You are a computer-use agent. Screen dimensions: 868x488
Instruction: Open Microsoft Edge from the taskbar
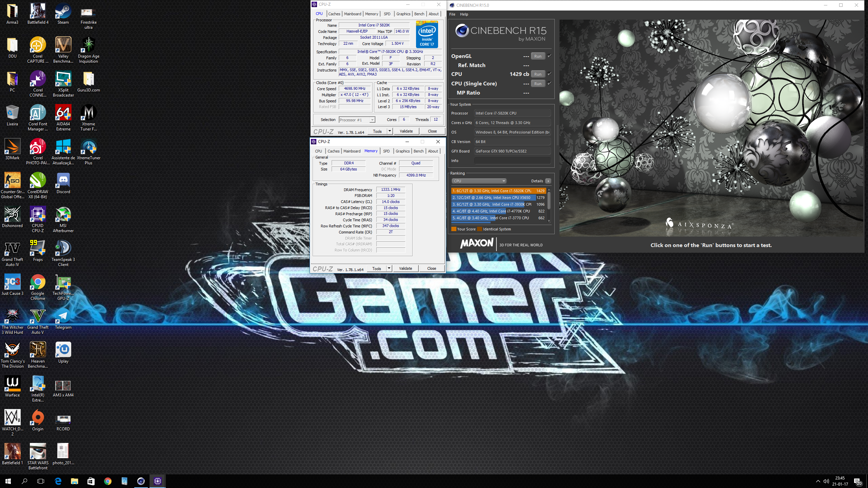(58, 481)
